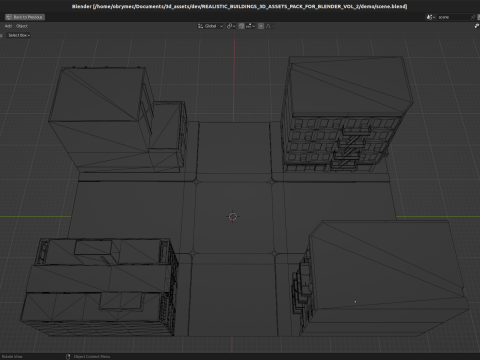
Task: Click the 3D cursor at scene center
Action: (233, 217)
